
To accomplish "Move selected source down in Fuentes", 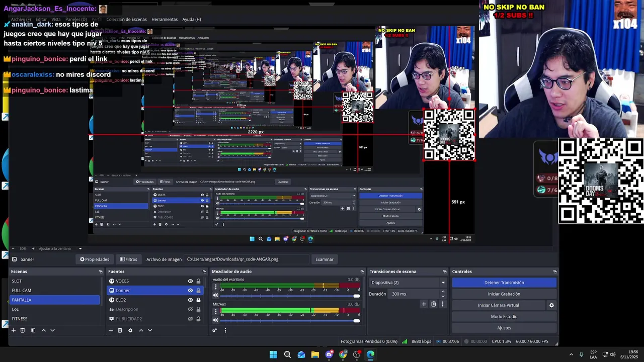I will pyautogui.click(x=149, y=330).
